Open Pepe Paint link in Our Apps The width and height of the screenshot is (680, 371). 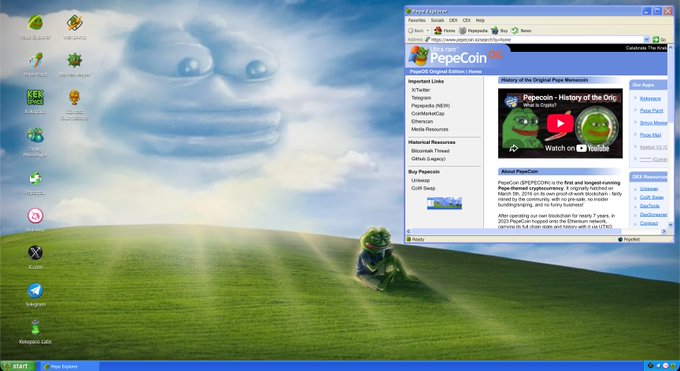point(651,111)
